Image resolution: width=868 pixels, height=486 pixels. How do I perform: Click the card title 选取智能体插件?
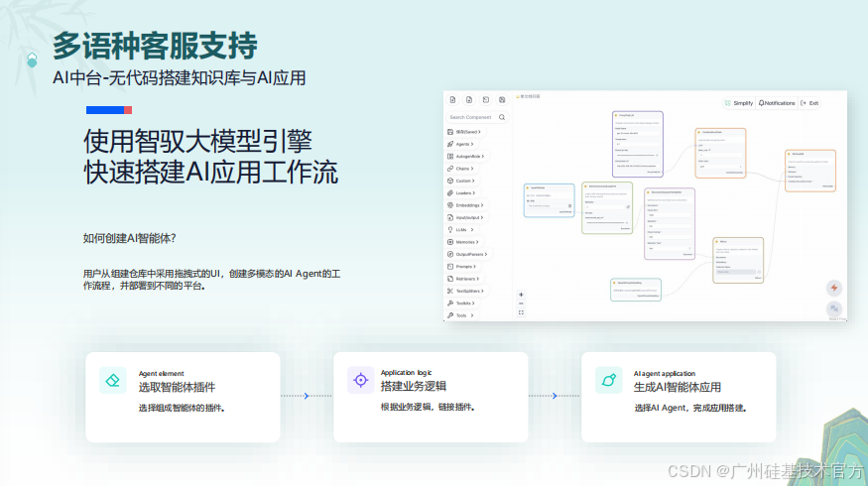point(177,387)
